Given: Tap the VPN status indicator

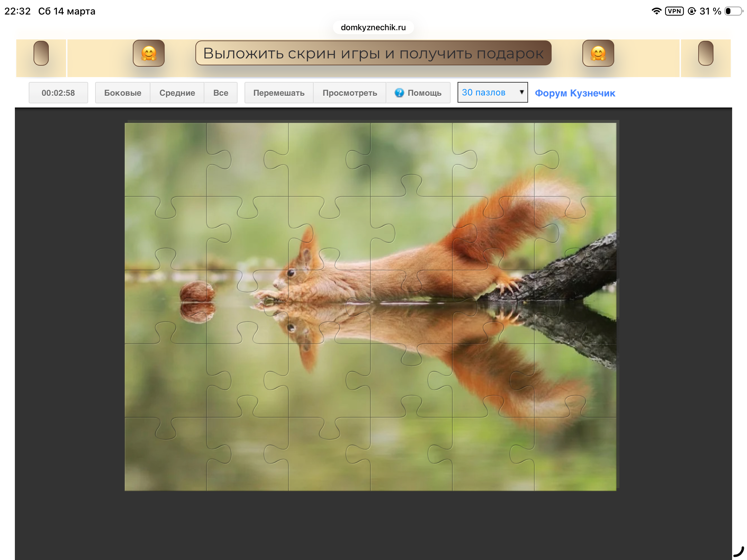Looking at the screenshot, I should click(674, 11).
